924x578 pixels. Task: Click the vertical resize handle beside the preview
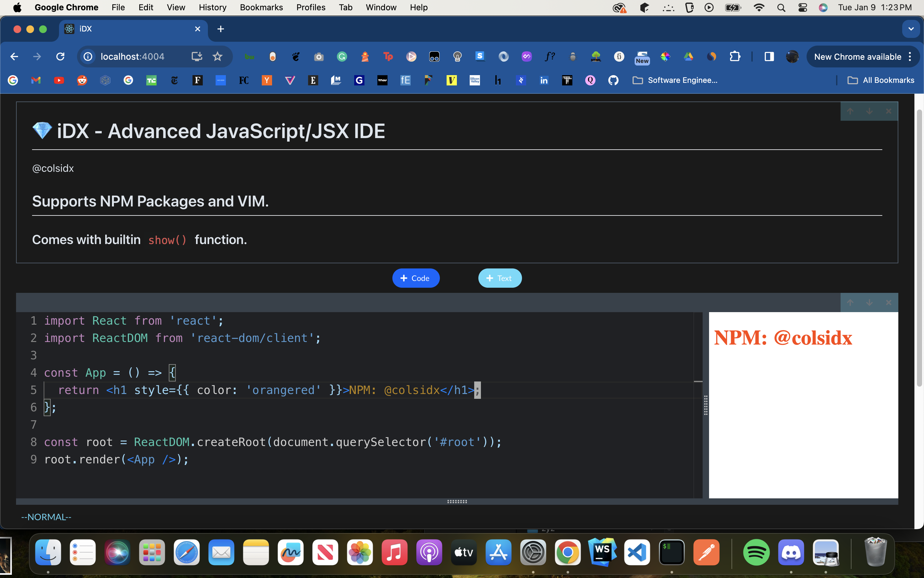(706, 405)
